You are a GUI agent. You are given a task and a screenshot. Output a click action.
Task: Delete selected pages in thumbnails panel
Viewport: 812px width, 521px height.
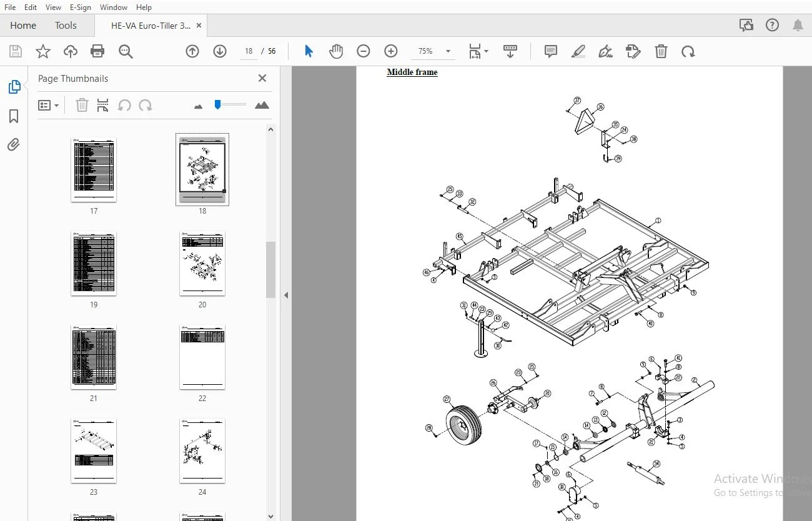(x=82, y=106)
